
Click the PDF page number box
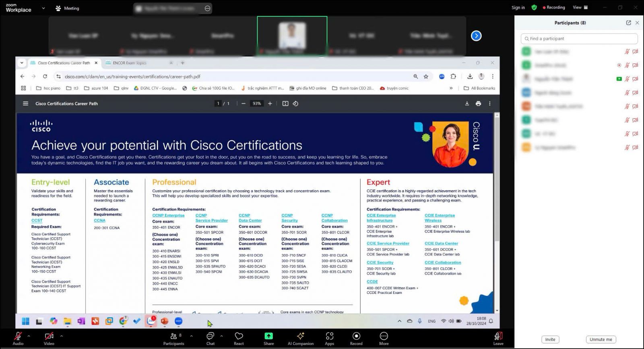[219, 103]
